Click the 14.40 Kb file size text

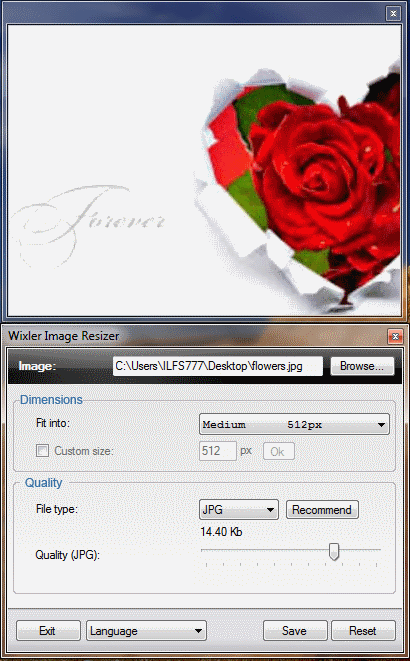[221, 532]
